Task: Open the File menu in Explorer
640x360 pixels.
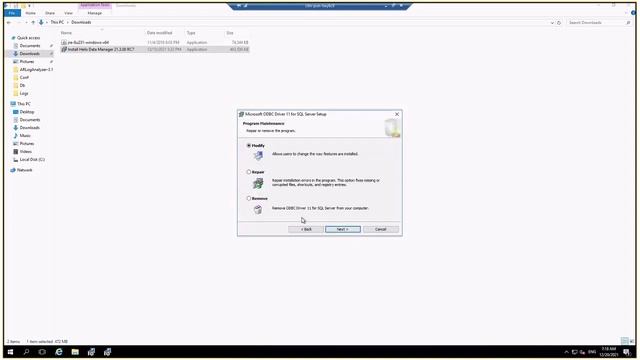Action: pyautogui.click(x=12, y=13)
